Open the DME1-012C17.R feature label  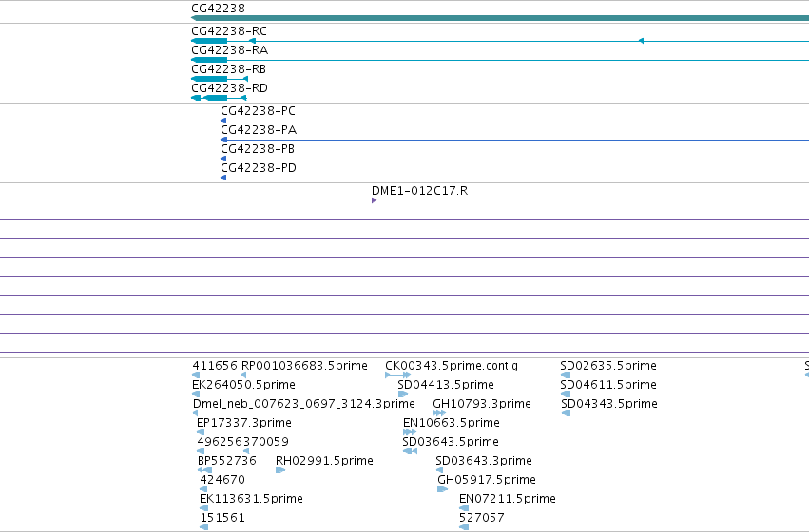pyautogui.click(x=419, y=191)
